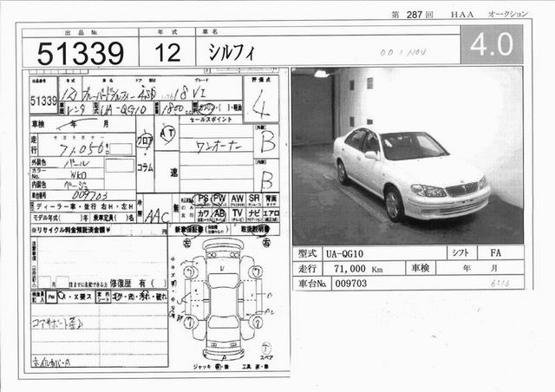Click lot number 51339 in header
Screen dimensions: 555x392
click(80, 53)
